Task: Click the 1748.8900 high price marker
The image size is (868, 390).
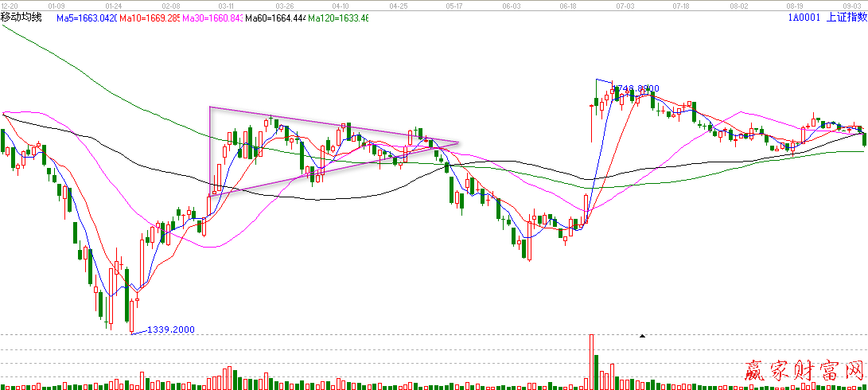Action: pos(635,88)
